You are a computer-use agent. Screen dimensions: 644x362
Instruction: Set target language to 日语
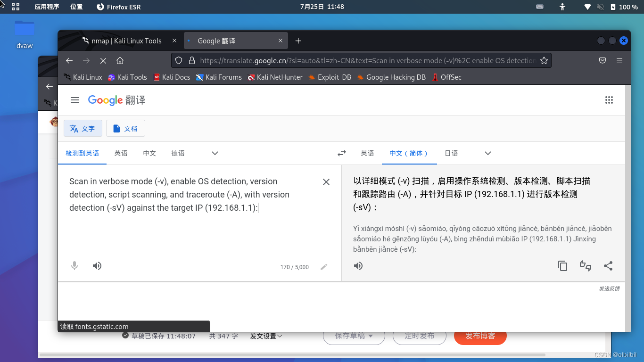coord(451,153)
